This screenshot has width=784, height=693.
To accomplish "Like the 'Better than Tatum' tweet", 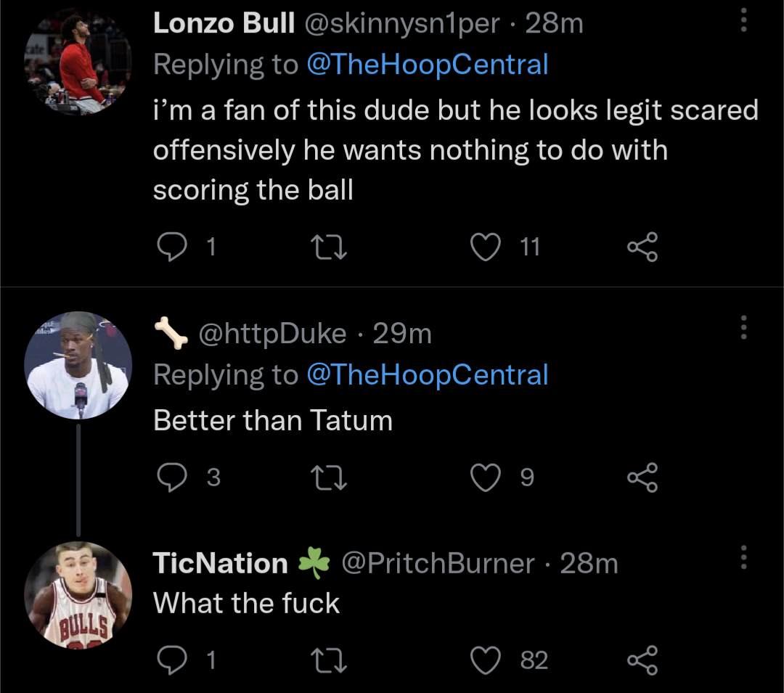I will pos(486,477).
